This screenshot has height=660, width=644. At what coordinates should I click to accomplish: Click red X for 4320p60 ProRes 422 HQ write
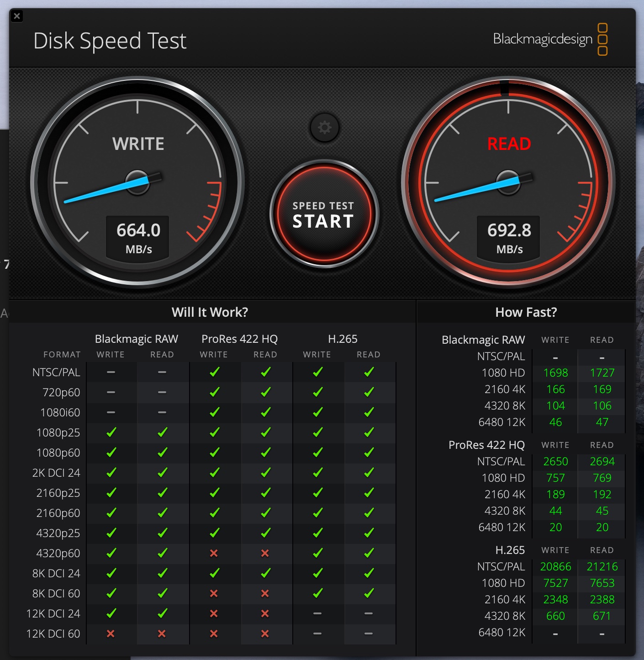[214, 553]
